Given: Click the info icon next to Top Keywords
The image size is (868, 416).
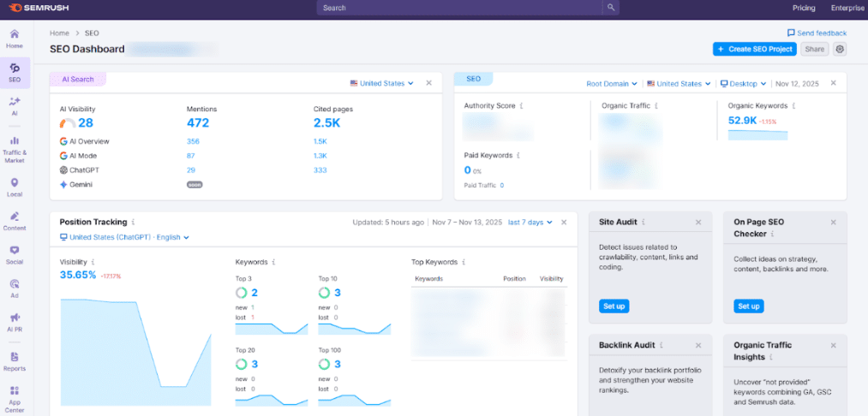Looking at the screenshot, I should 464,262.
